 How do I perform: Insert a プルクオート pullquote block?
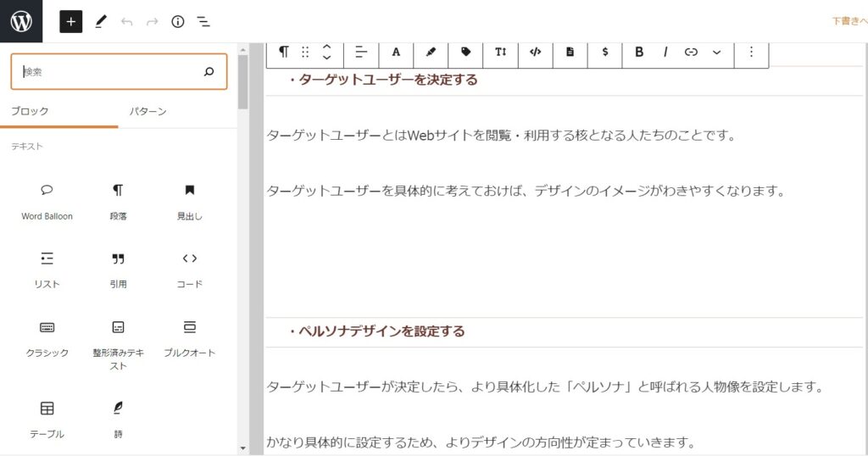[189, 339]
